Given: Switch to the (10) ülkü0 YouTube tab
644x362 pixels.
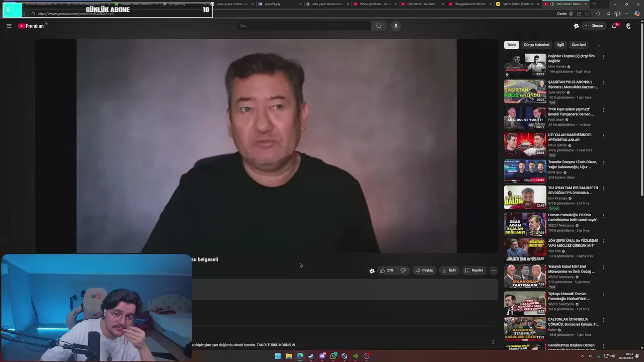Looking at the screenshot, I should [422, 4].
